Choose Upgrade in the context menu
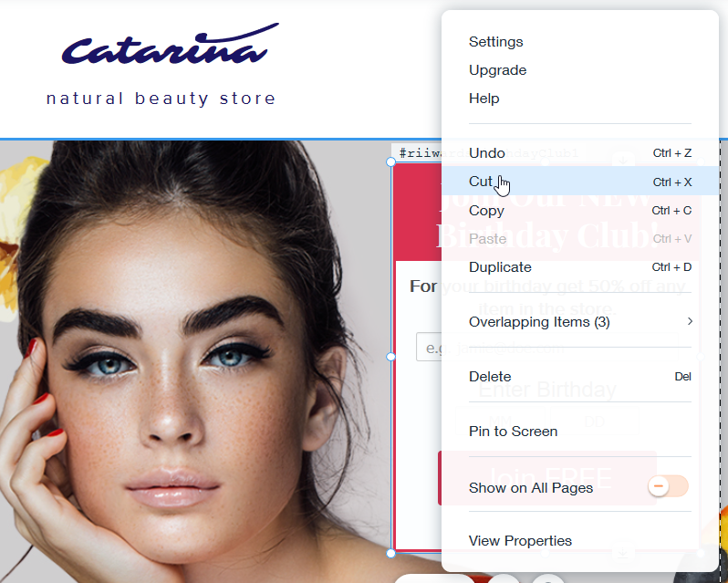 pyautogui.click(x=498, y=70)
